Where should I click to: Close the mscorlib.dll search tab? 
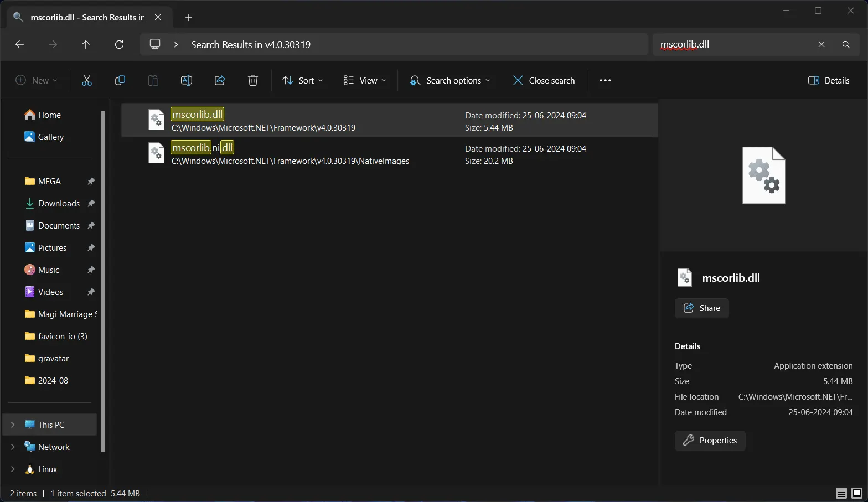coord(158,18)
